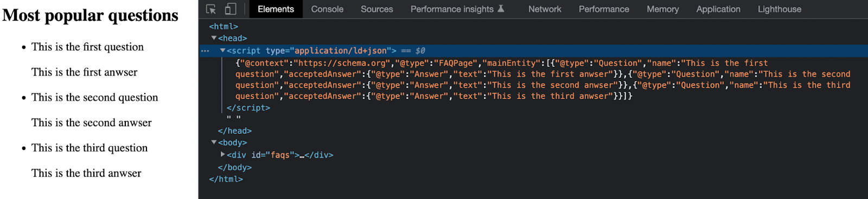Select the Elements tab
The width and height of the screenshot is (868, 199).
pyautogui.click(x=276, y=9)
